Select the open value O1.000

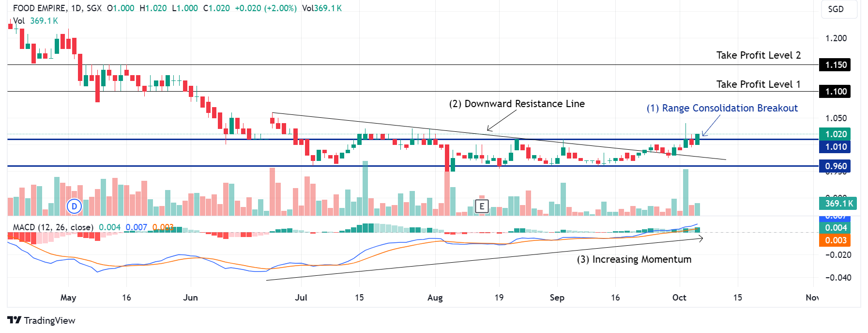[x=121, y=8]
